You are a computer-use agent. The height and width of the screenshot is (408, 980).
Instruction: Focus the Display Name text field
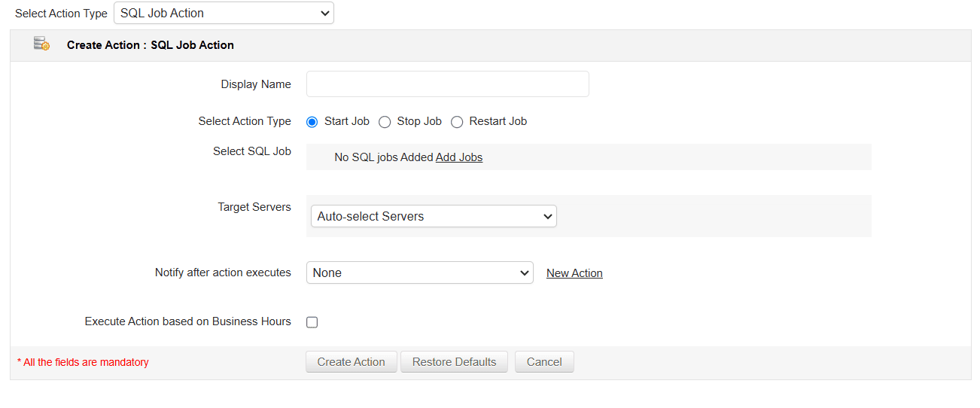point(447,84)
